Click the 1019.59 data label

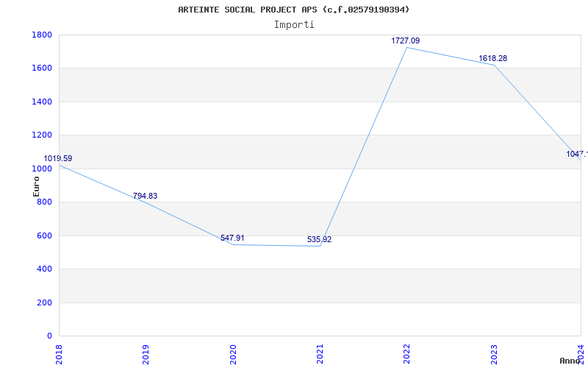click(x=58, y=158)
